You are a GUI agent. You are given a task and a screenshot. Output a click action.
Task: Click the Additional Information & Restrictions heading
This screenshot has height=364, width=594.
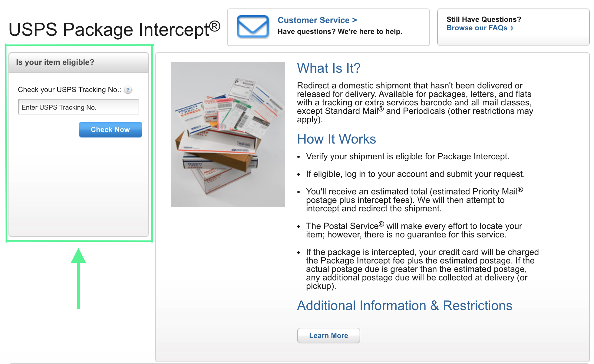pos(404,306)
